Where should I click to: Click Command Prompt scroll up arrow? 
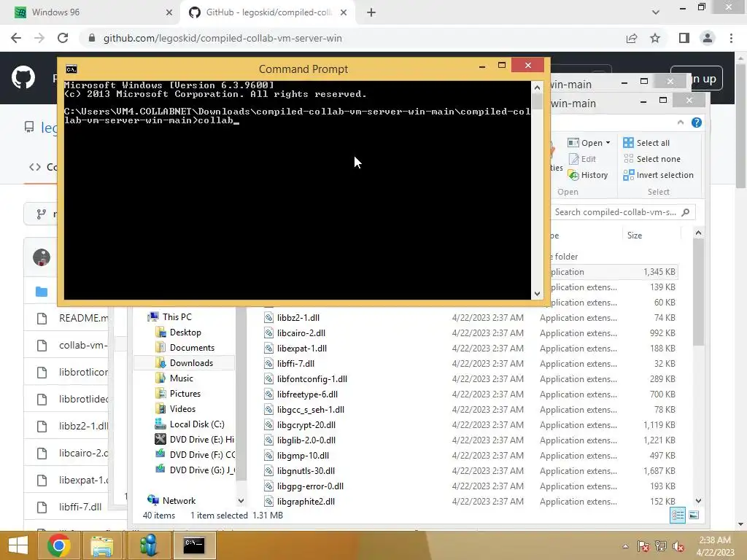click(537, 87)
